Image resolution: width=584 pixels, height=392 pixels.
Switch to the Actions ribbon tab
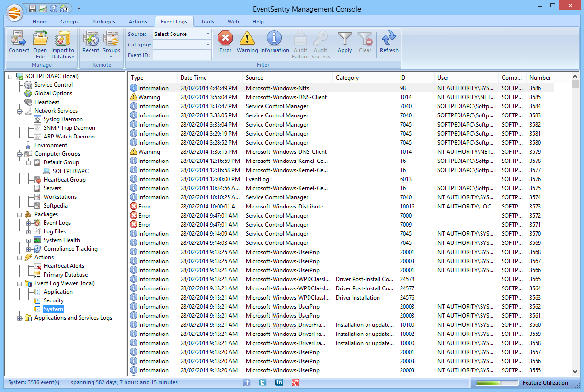pos(138,22)
